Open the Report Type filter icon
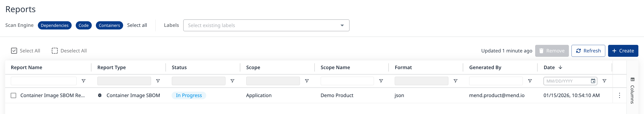This screenshot has height=114, width=644. (x=158, y=81)
